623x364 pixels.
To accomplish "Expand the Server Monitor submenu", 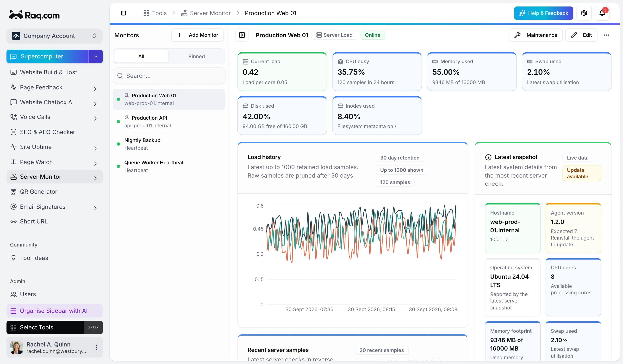I will (x=95, y=178).
